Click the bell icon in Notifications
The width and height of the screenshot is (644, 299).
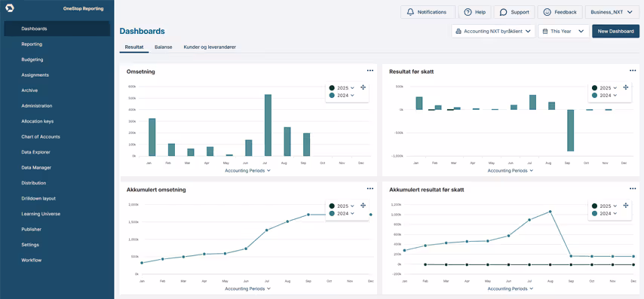click(x=410, y=12)
